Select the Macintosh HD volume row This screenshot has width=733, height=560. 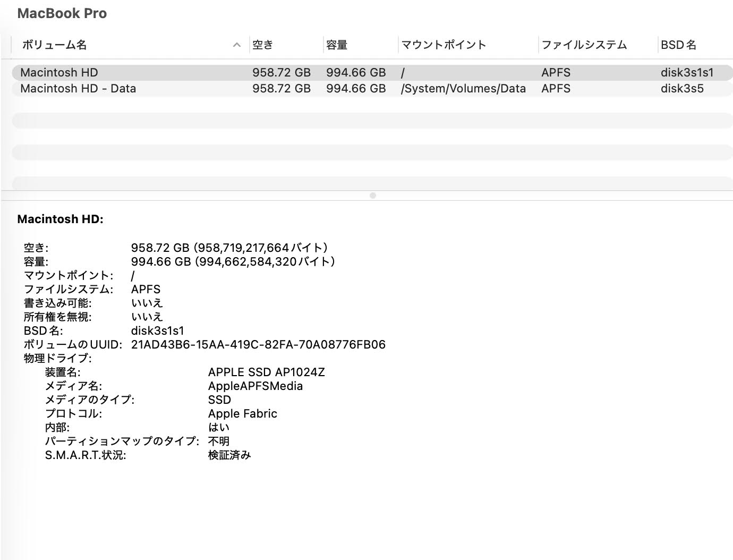click(371, 72)
